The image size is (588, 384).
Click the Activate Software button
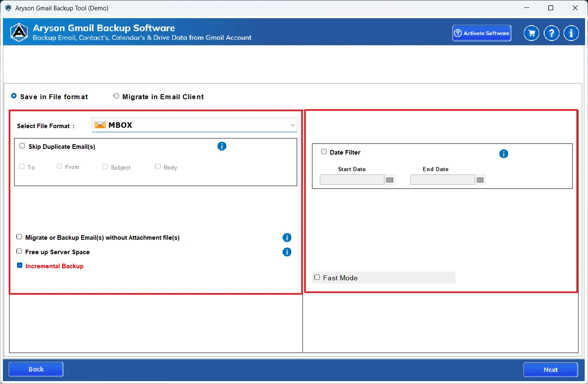482,33
